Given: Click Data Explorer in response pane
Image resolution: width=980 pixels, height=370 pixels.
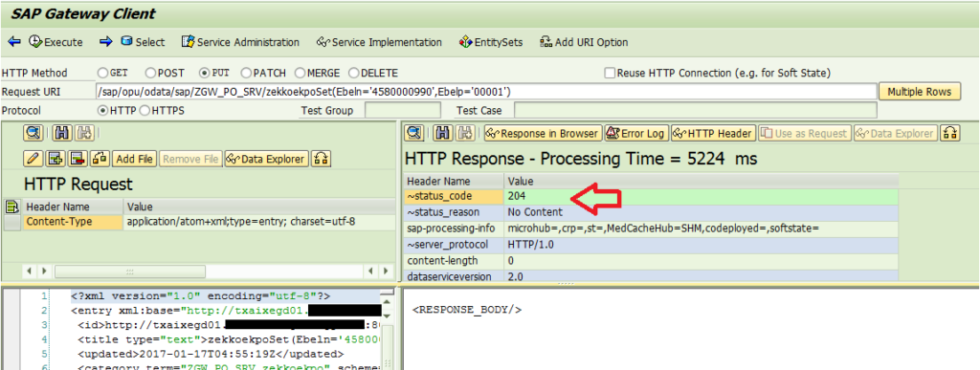Looking at the screenshot, I should tap(896, 133).
